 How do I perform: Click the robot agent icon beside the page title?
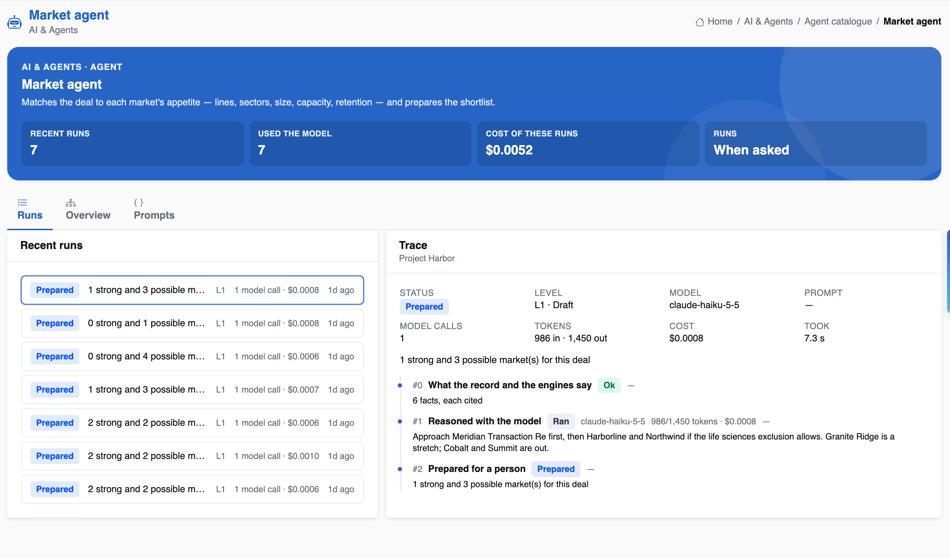point(14,22)
